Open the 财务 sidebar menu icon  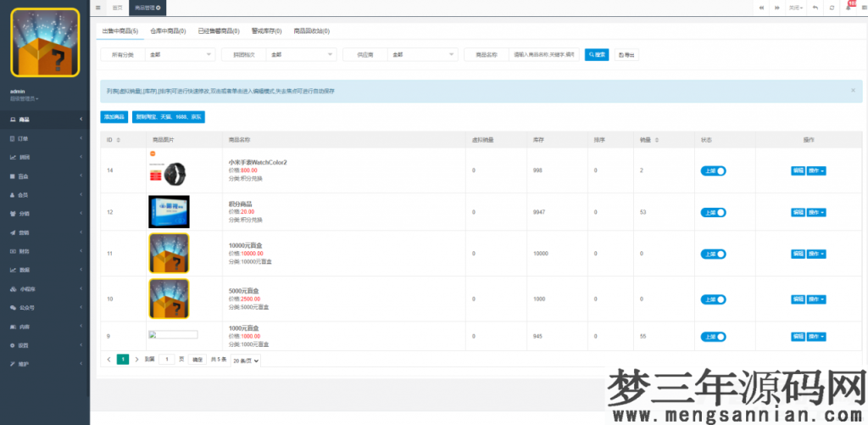(x=13, y=251)
